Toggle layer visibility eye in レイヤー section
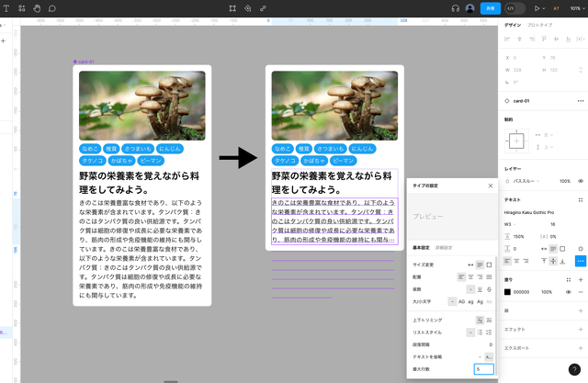Viewport: 588px width, 383px height. (x=580, y=181)
